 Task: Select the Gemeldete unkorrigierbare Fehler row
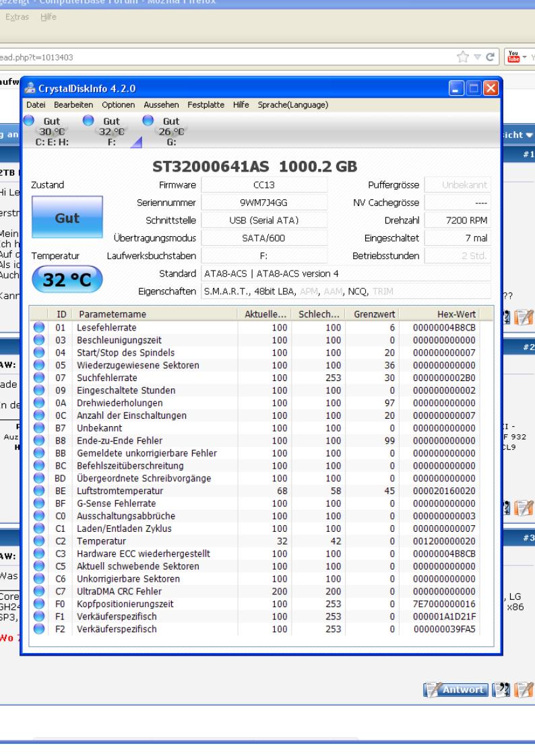254,453
